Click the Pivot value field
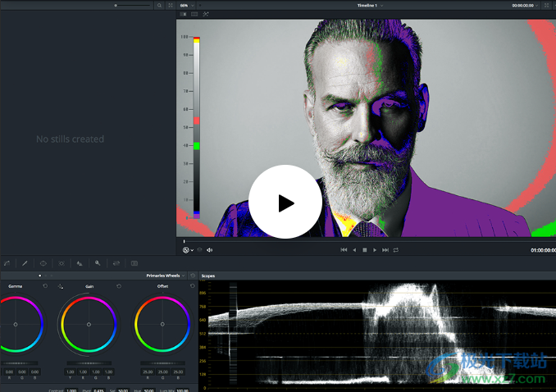556x392 pixels. (98, 390)
